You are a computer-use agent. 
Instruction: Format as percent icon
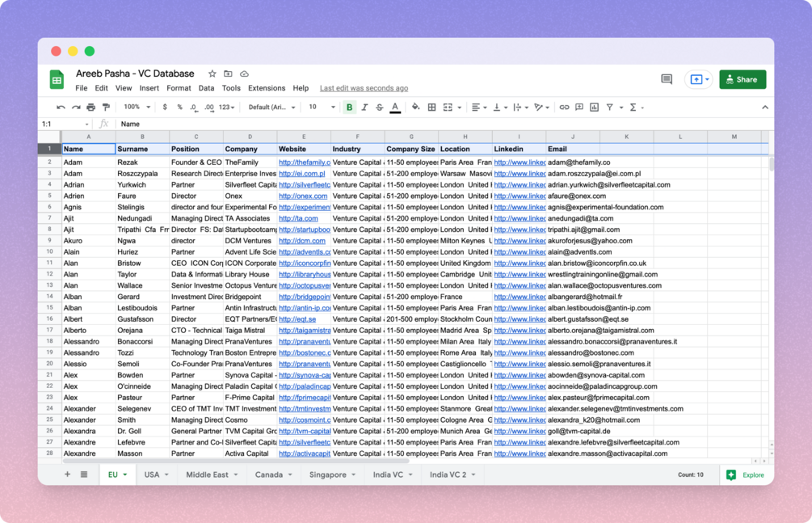point(179,108)
